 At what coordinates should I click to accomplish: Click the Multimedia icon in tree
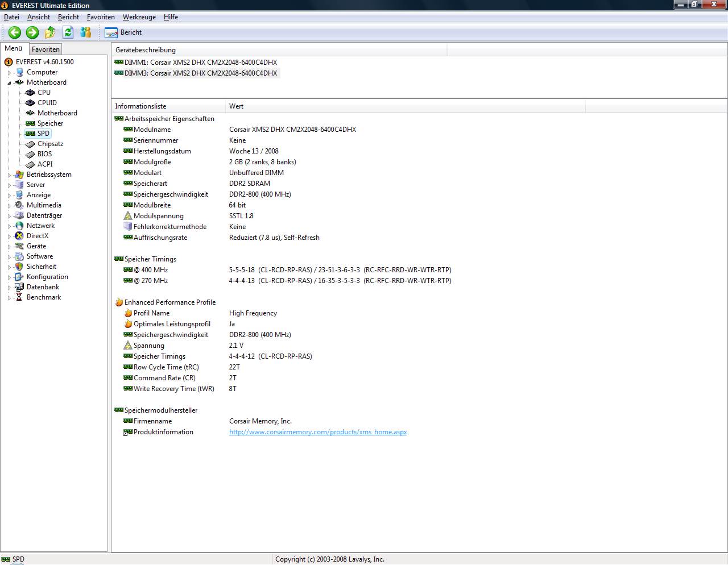pyautogui.click(x=19, y=205)
